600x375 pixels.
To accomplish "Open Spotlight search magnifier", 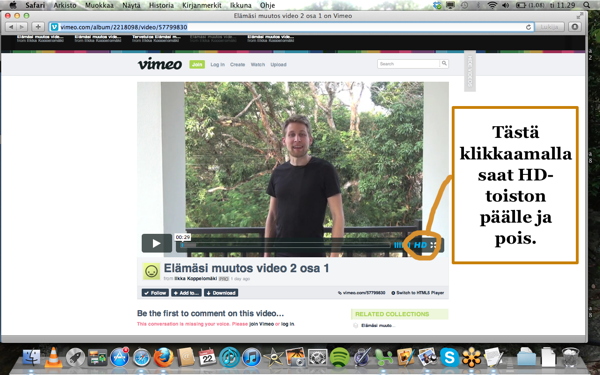I will pyautogui.click(x=587, y=5).
